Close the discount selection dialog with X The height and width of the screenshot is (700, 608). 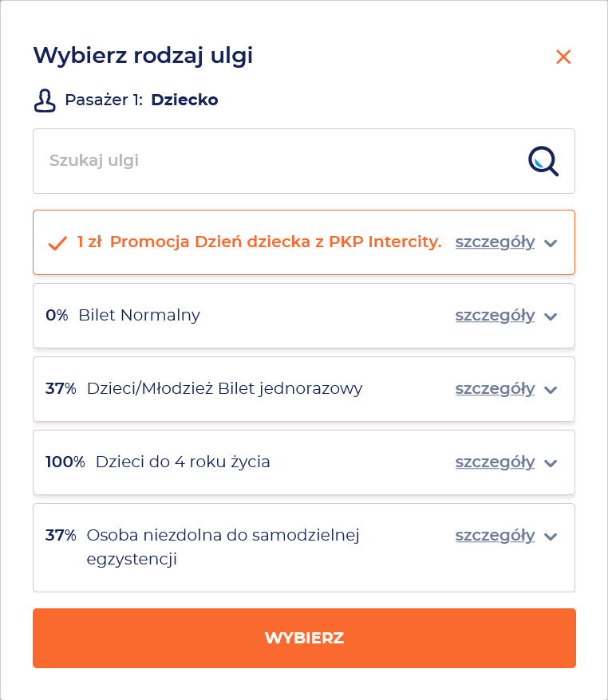(563, 57)
